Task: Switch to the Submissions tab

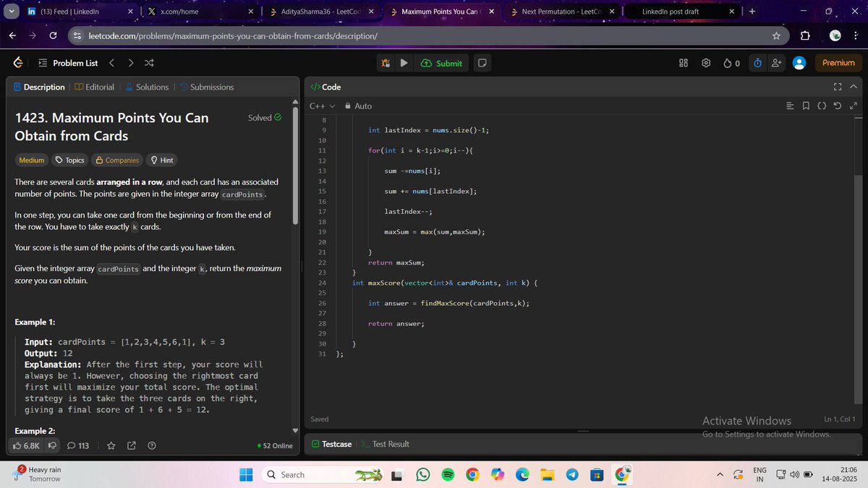Action: (x=206, y=87)
